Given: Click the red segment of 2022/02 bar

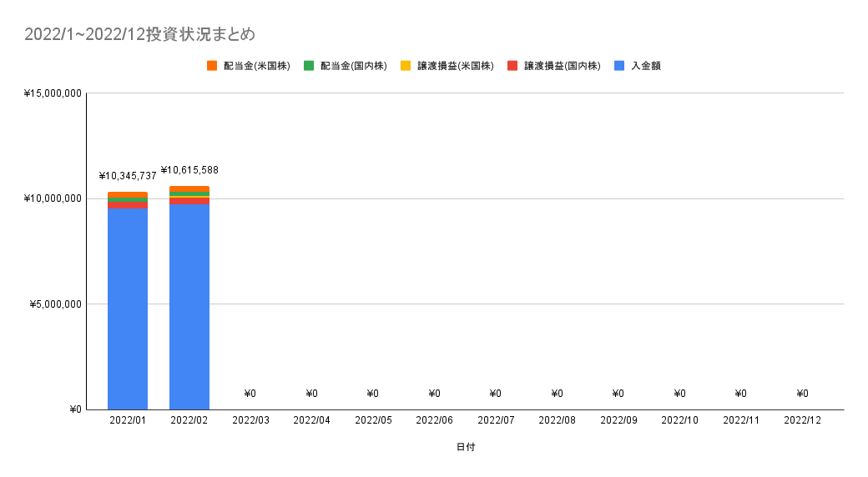Looking at the screenshot, I should coord(189,201).
